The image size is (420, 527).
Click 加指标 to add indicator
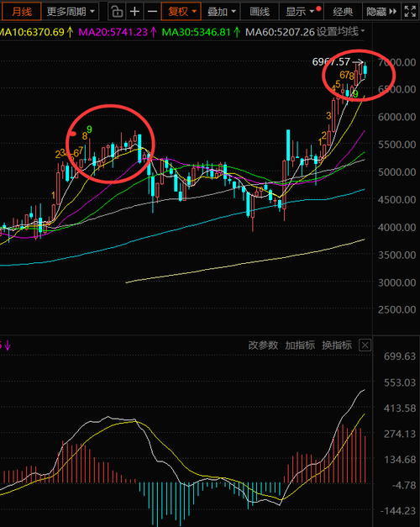(300, 345)
